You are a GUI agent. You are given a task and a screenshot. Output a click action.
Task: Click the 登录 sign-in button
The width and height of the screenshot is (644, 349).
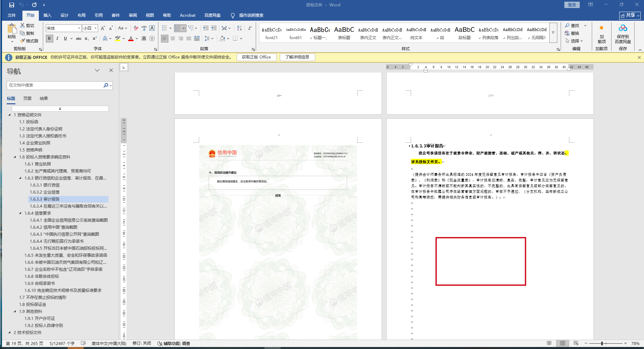[572, 5]
